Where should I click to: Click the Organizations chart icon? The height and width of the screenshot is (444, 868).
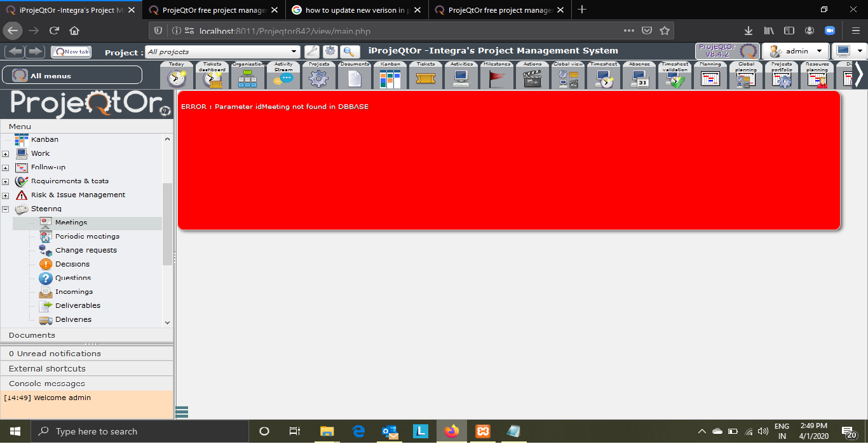point(248,78)
